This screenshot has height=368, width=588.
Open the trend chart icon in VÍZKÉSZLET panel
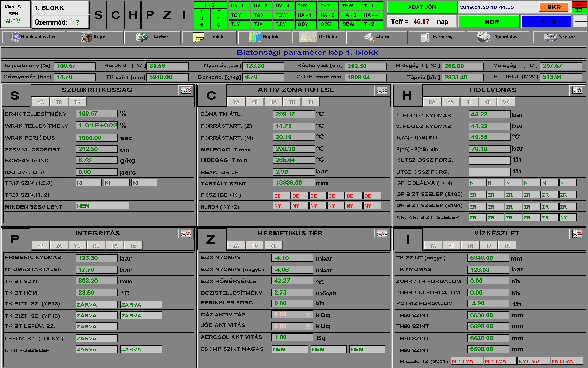coord(577,234)
